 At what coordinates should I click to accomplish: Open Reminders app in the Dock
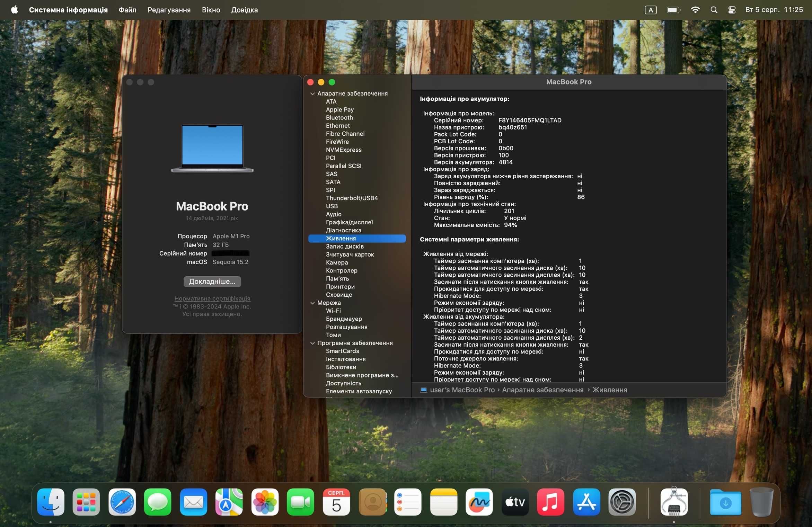tap(408, 502)
